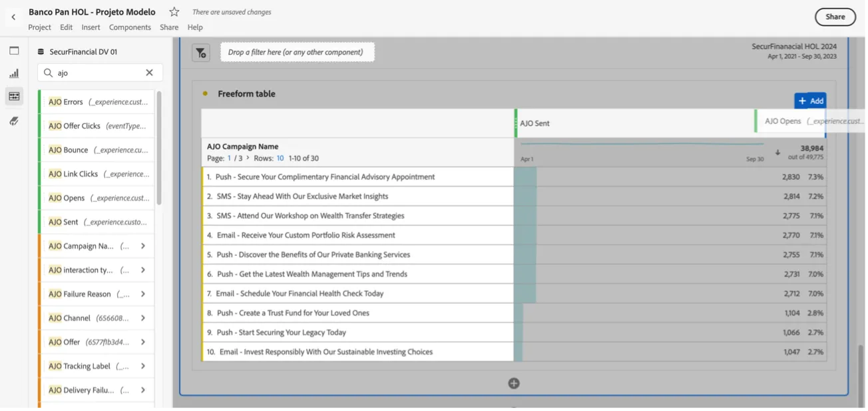Open the Insert menu
This screenshot has width=868, height=411.
(x=91, y=27)
